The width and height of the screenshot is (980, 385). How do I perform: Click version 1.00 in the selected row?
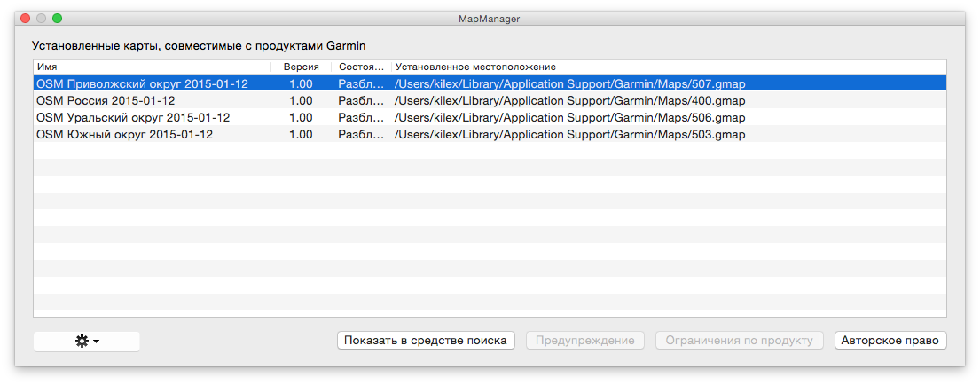click(302, 83)
